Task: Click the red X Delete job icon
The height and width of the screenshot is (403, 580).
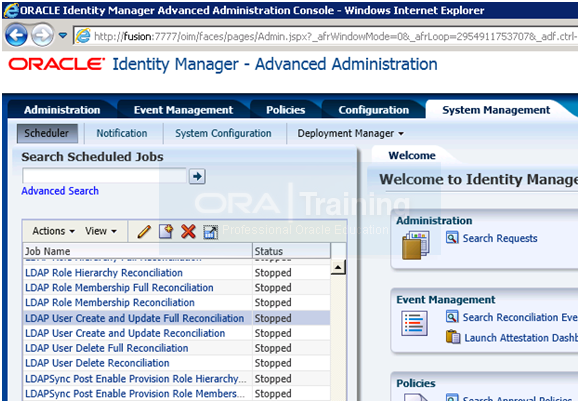Action: [188, 232]
